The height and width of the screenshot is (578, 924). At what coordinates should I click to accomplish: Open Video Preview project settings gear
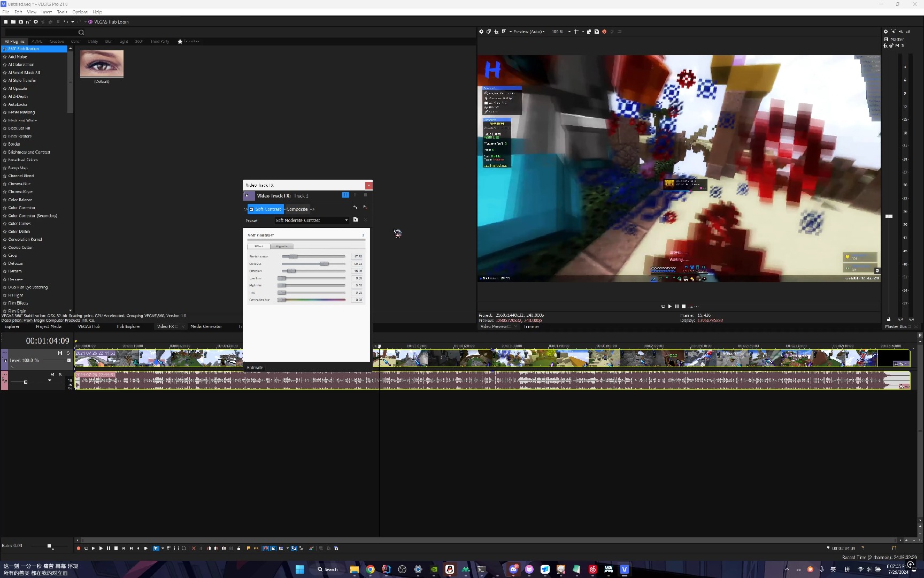point(481,32)
